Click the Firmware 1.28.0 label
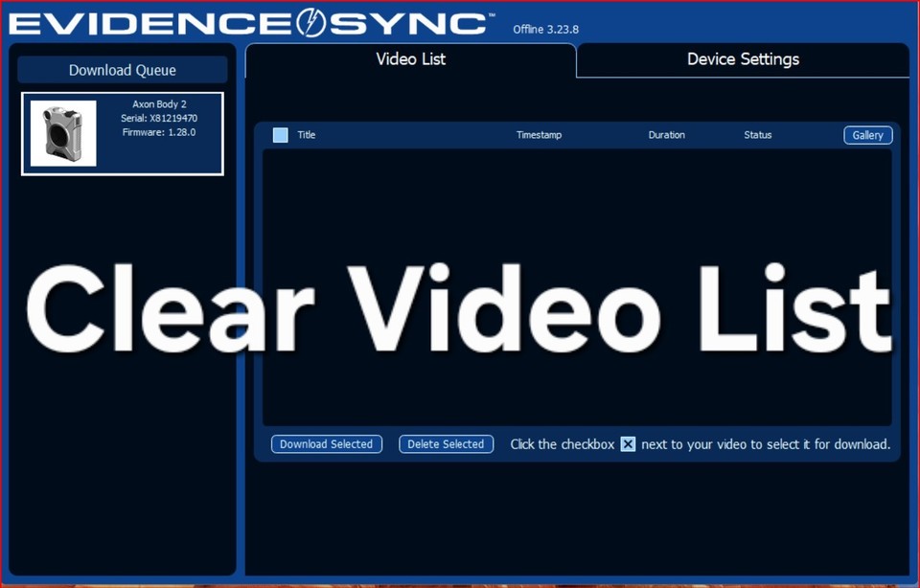This screenshot has height=588, width=920. click(x=159, y=132)
